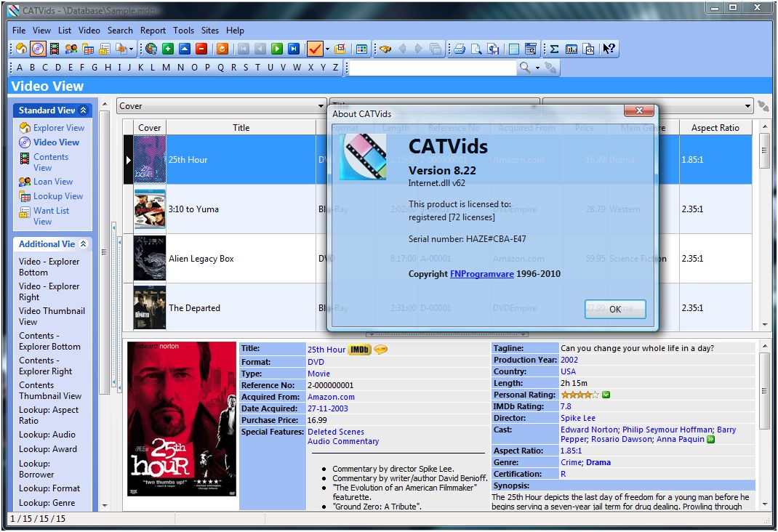Click the export save-to-disk toolbar icon
The width and height of the screenshot is (778, 532).
pyautogui.click(x=493, y=49)
